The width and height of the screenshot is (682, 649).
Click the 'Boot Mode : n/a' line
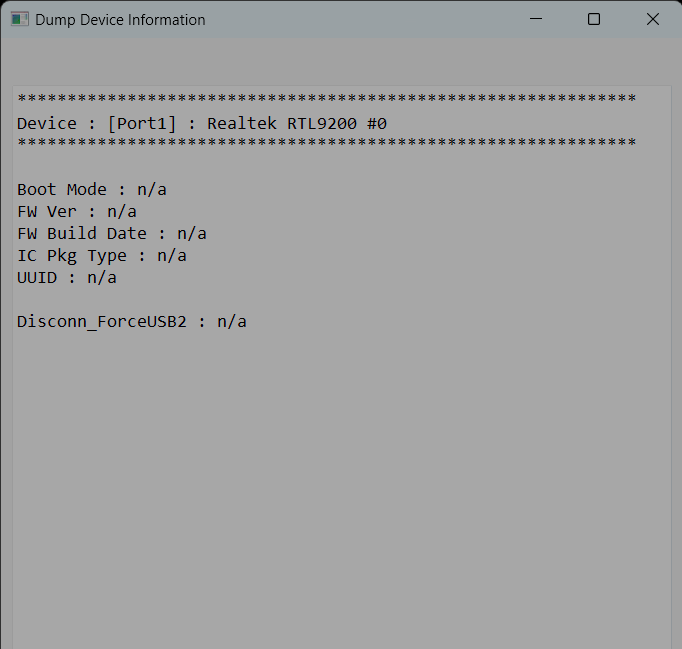tap(92, 190)
